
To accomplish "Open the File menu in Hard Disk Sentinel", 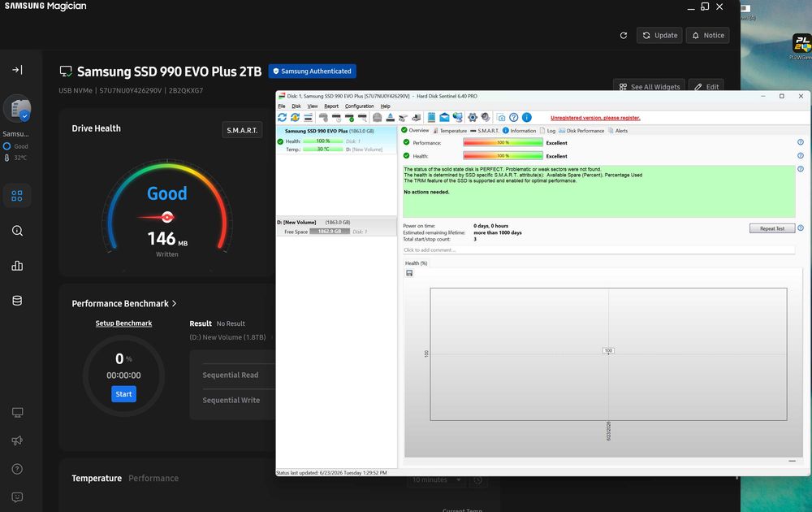I will tap(282, 106).
